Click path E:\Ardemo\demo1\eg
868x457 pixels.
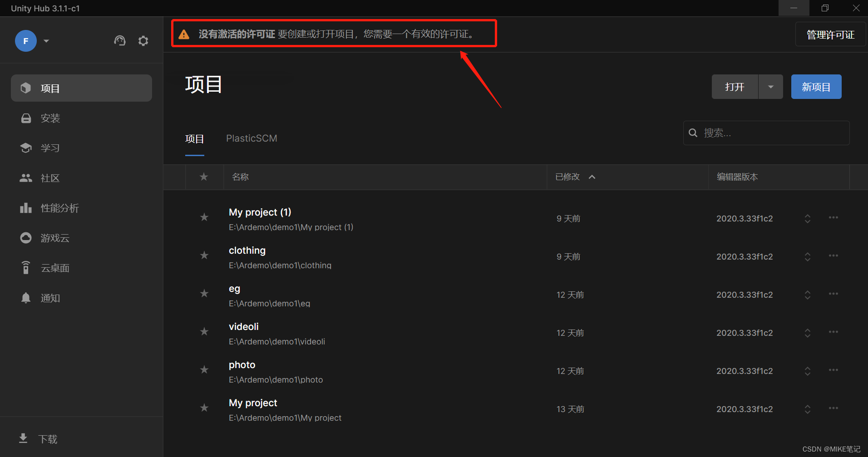coord(270,304)
